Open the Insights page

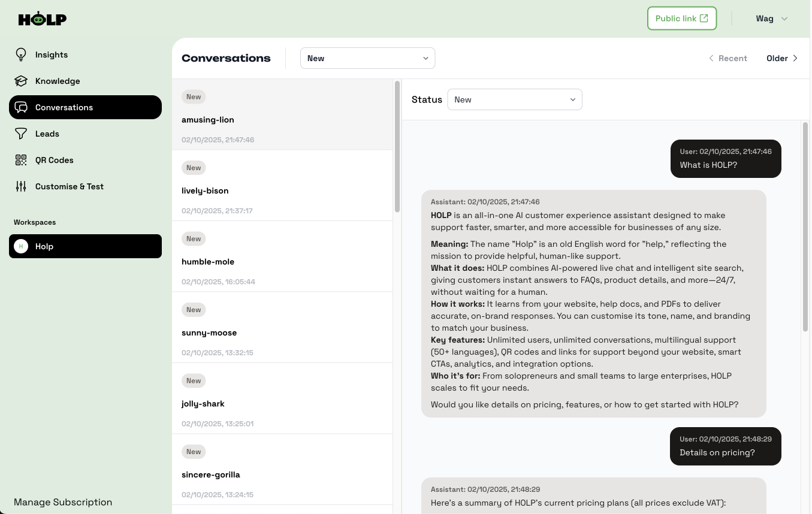pyautogui.click(x=85, y=55)
